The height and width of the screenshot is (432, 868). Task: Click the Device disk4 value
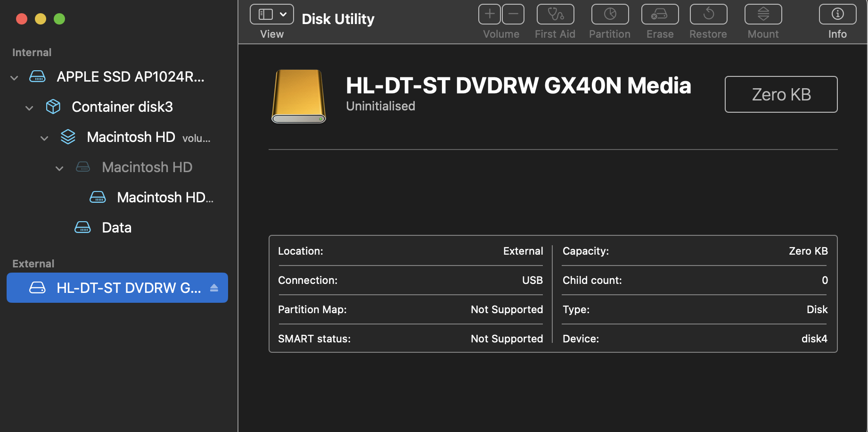point(814,339)
